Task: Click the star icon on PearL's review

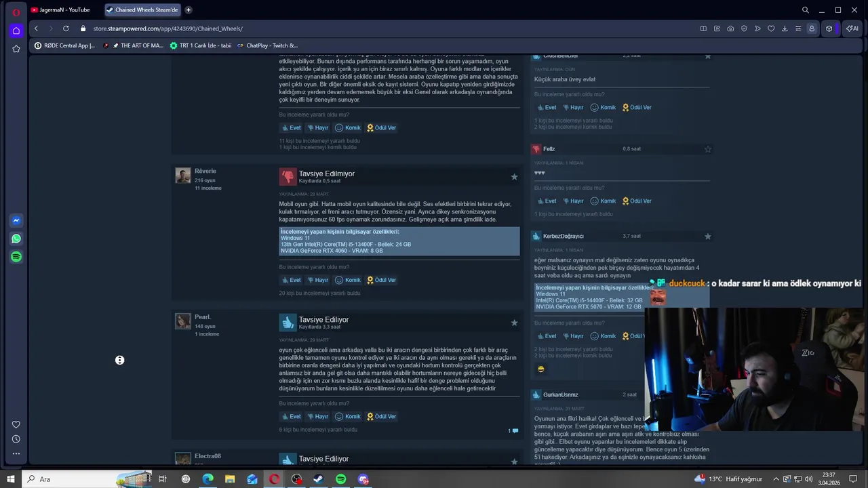Action: click(514, 323)
